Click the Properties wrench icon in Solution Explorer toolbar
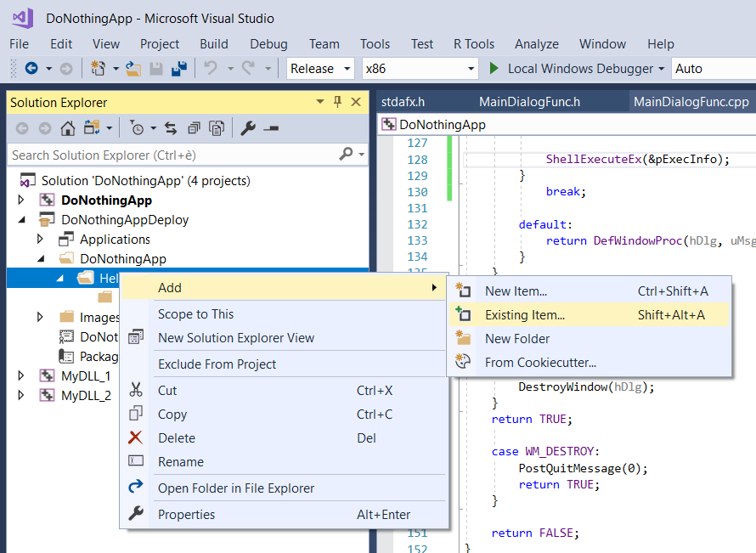Image resolution: width=756 pixels, height=553 pixels. point(248,128)
